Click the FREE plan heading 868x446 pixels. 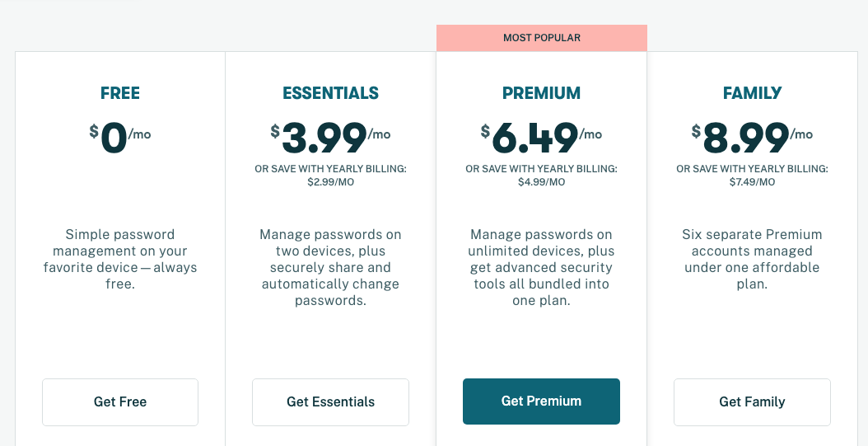point(120,93)
